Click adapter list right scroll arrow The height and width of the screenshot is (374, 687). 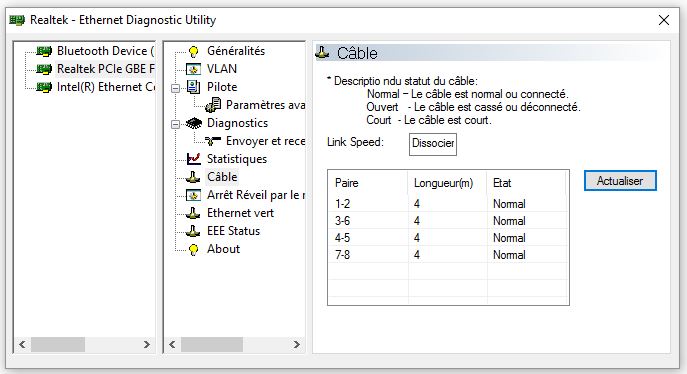147,345
